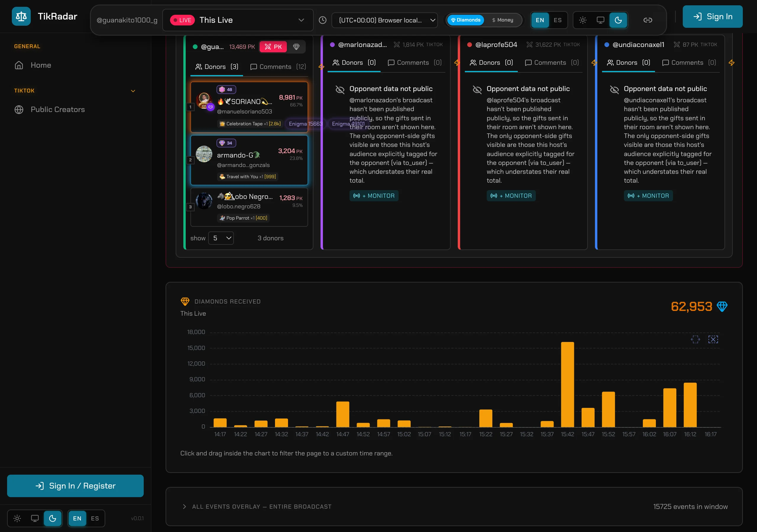Click the Pop Parrot gift chip
Viewport: 757px width, 532px height.
pos(243,218)
